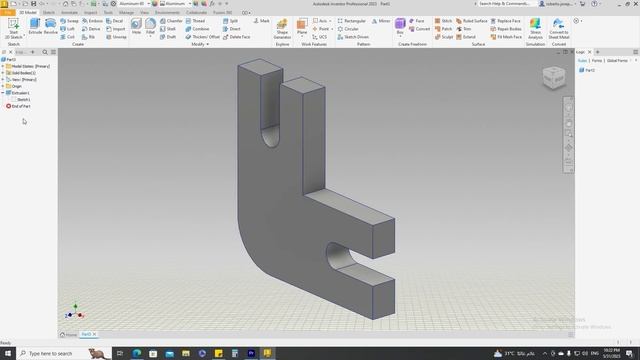Click the search icon in model browser

(45, 52)
